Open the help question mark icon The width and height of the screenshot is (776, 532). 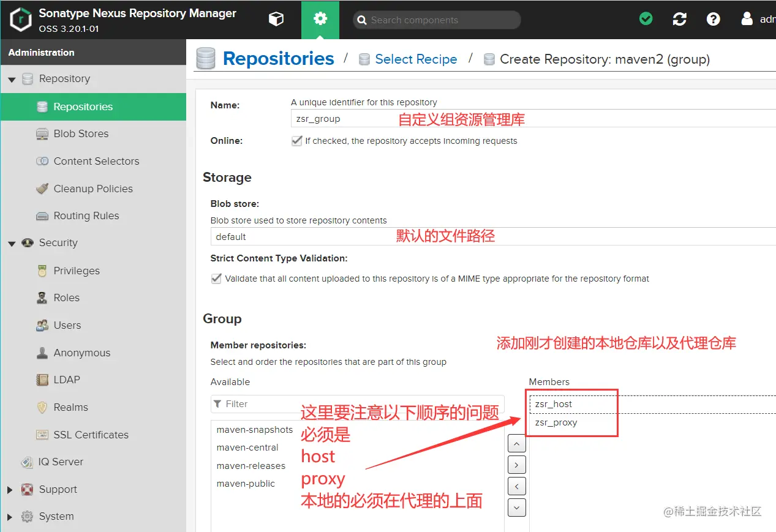(713, 19)
